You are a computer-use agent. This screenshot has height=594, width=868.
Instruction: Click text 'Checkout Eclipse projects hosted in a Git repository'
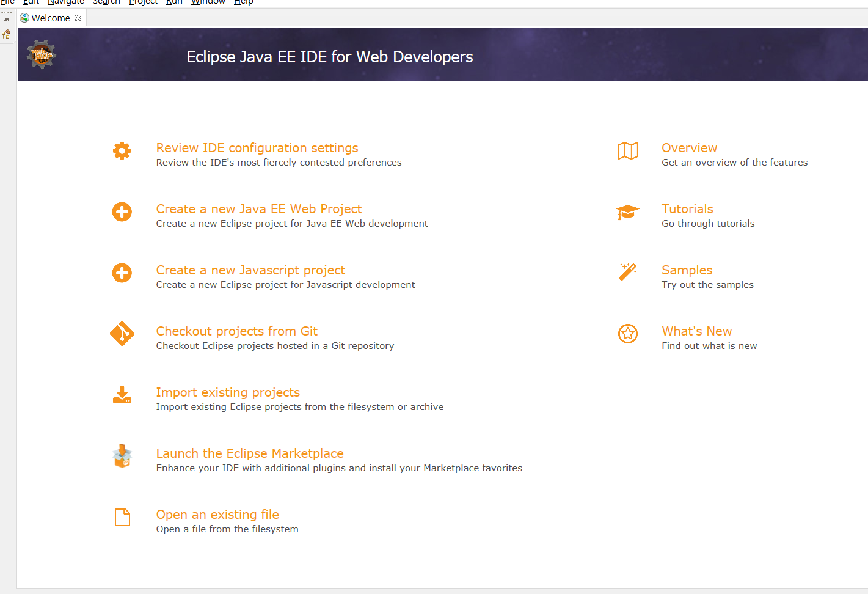click(275, 346)
